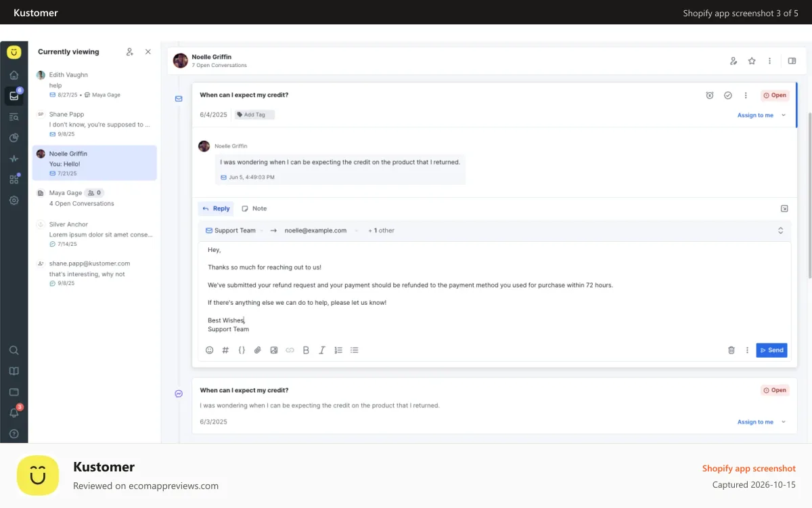Screen dimensions: 812x508
Task: Open the noelle@example.com recipient dropdown
Action: coord(321,230)
